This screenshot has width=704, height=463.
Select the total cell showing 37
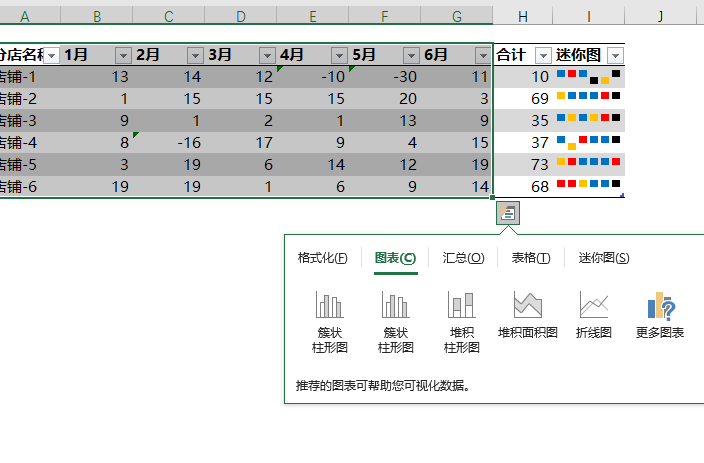523,142
